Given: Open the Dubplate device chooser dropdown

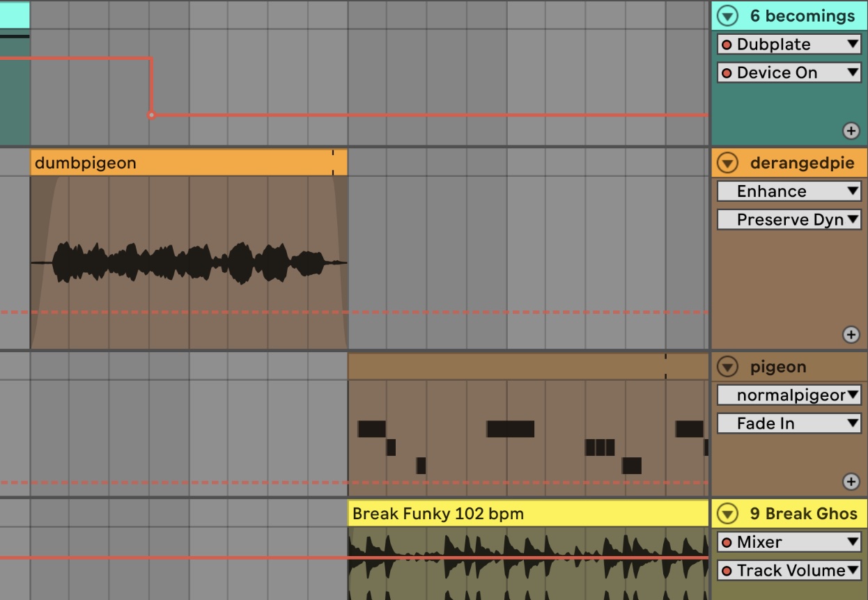Looking at the screenshot, I should point(789,45).
